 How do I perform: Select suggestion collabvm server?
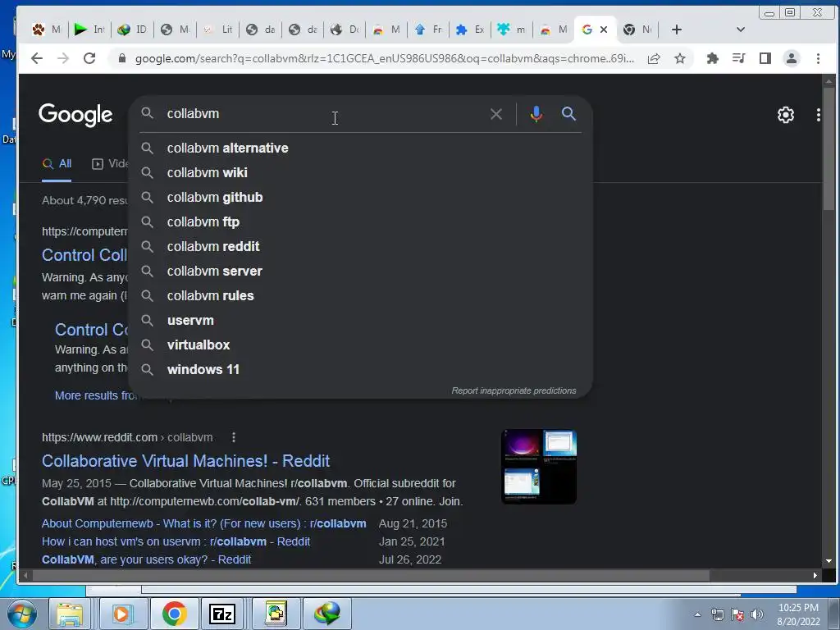point(360,271)
